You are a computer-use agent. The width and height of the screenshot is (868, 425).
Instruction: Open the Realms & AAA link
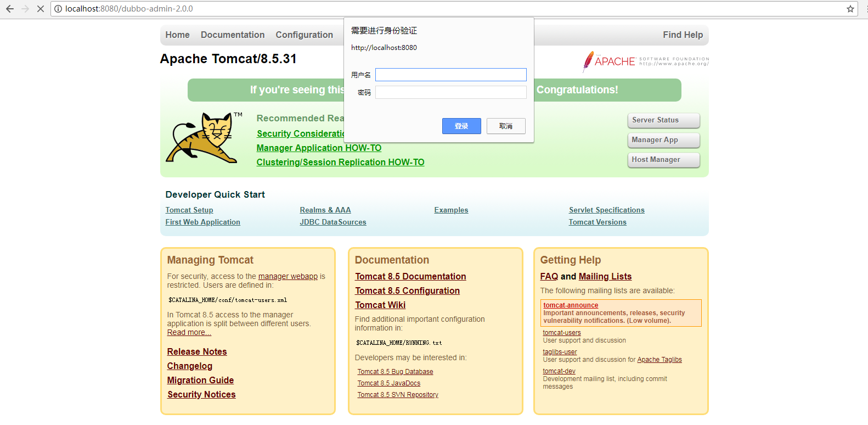click(x=325, y=210)
